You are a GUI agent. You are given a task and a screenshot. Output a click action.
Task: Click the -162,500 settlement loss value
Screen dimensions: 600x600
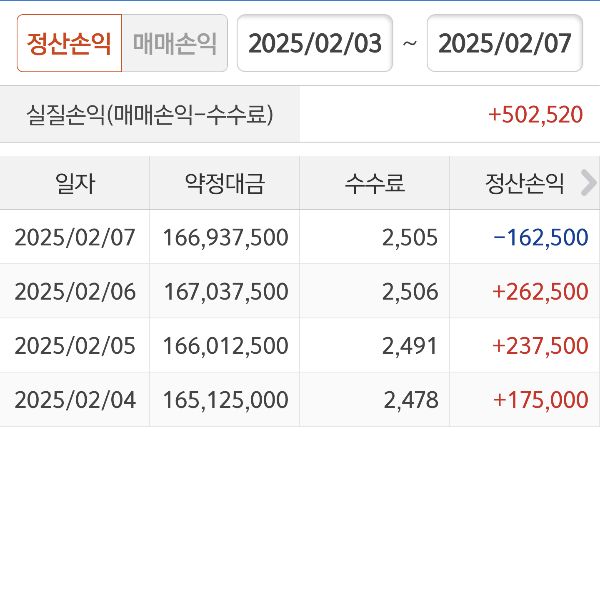click(540, 237)
